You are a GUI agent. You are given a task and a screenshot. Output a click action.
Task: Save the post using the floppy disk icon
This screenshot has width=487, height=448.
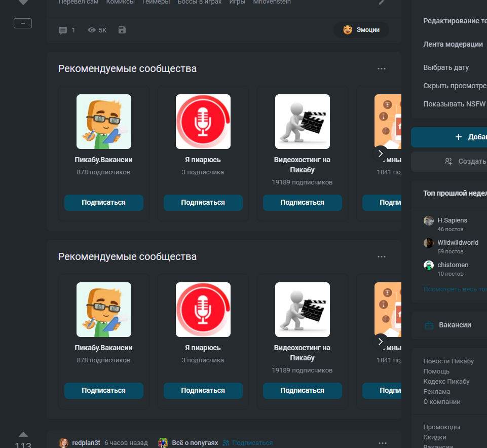(122, 30)
